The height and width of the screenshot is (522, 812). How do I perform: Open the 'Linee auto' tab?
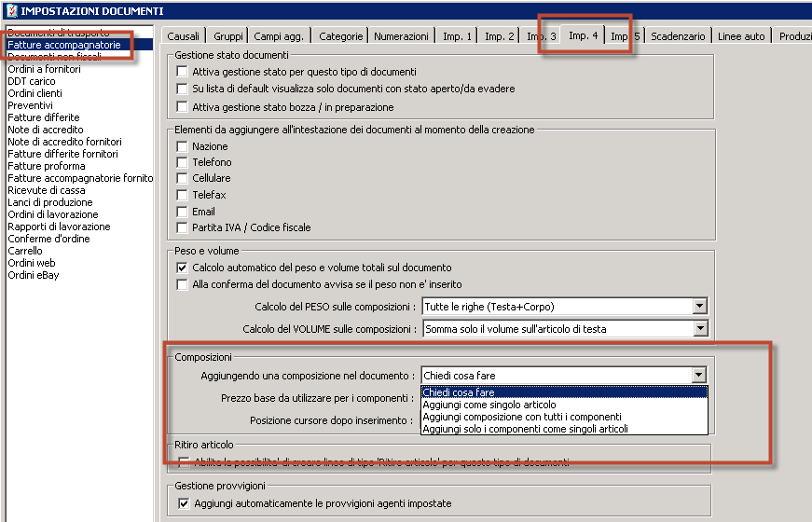[x=741, y=36]
